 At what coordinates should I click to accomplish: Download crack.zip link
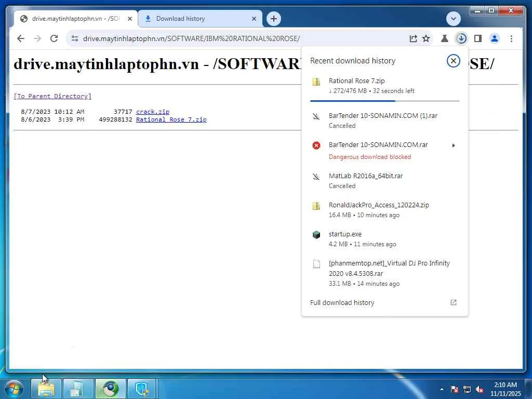pyautogui.click(x=153, y=112)
